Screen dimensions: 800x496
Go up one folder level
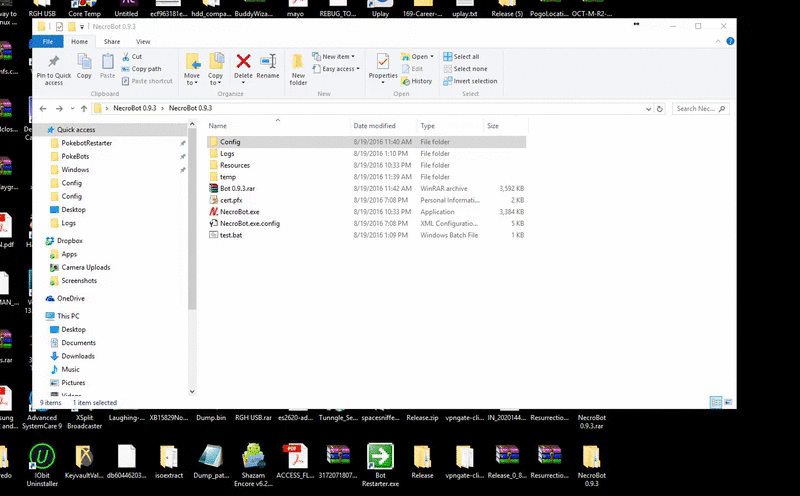(x=84, y=109)
